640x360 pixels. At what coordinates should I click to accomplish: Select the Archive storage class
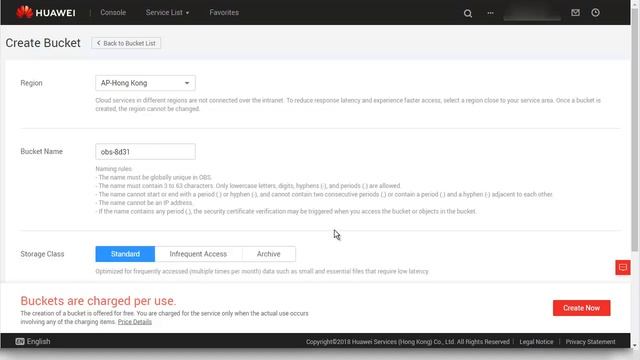click(269, 254)
